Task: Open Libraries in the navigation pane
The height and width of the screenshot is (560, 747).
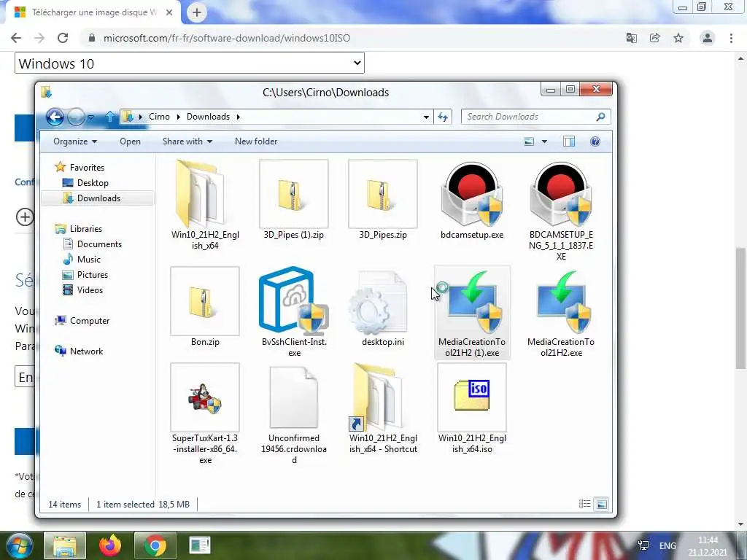Action: click(x=86, y=228)
